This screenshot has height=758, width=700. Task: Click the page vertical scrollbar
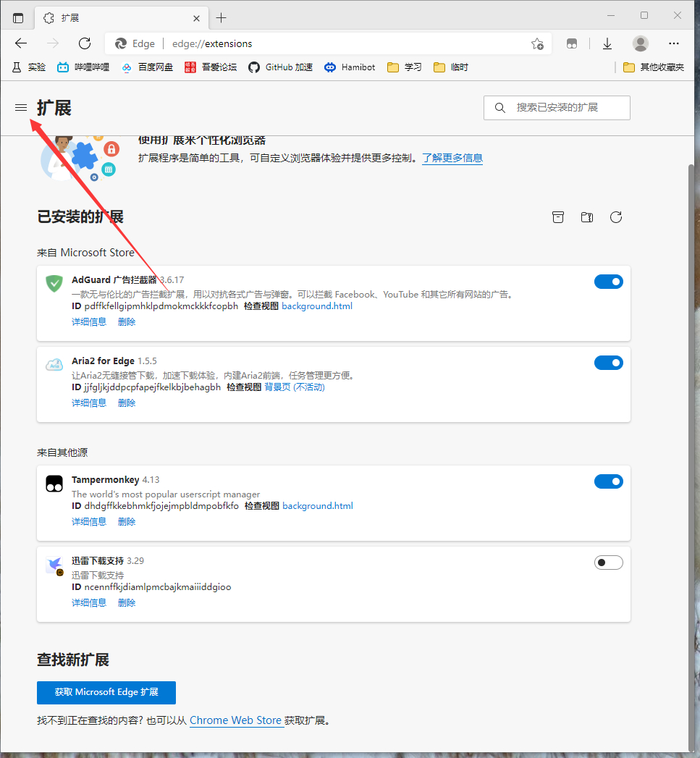691,457
